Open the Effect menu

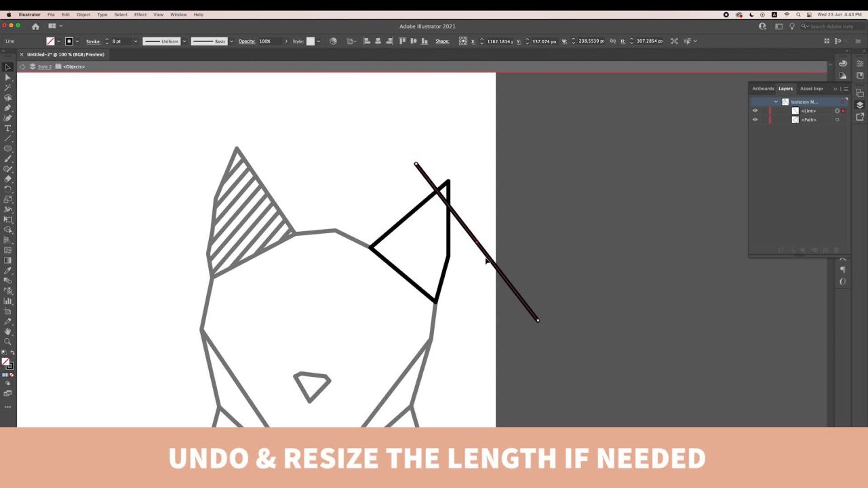pyautogui.click(x=140, y=14)
